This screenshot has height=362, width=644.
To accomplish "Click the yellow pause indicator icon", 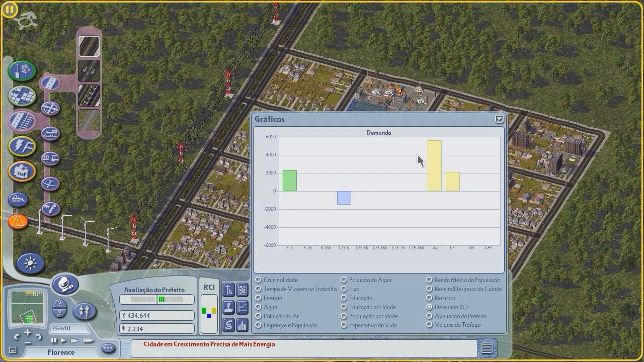I will point(10,9).
